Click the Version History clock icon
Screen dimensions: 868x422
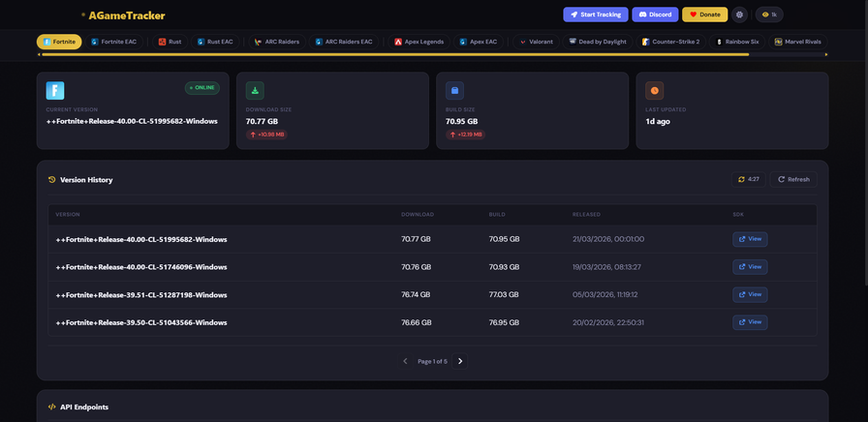[52, 180]
